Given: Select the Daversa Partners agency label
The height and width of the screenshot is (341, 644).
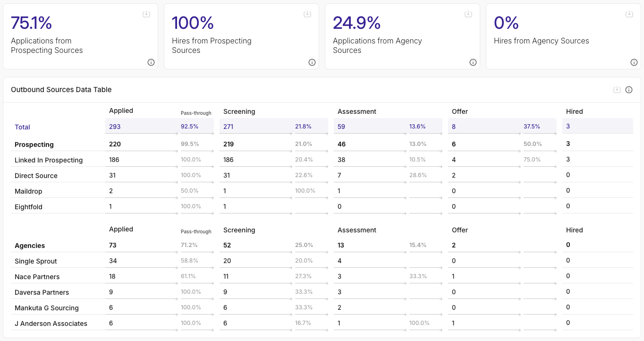Looking at the screenshot, I should (42, 292).
